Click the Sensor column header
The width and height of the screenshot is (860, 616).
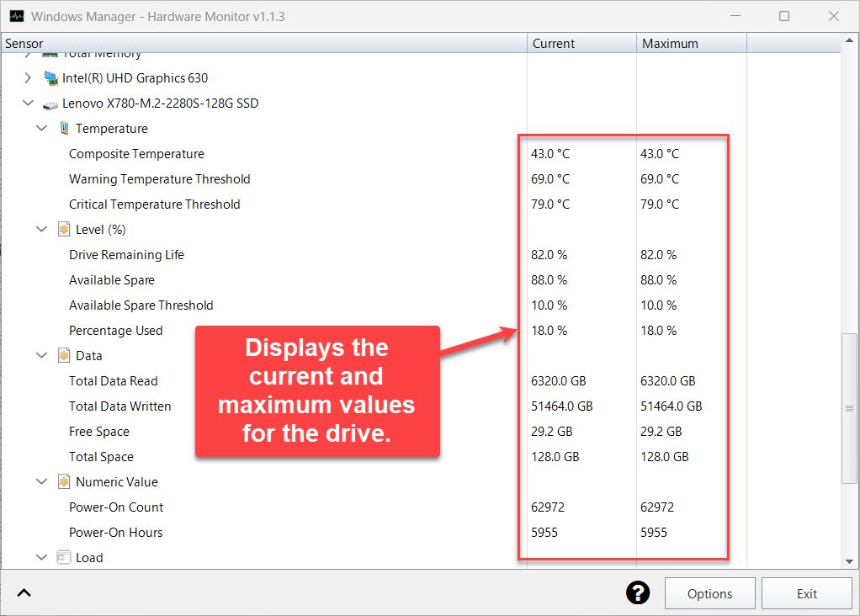pyautogui.click(x=264, y=43)
